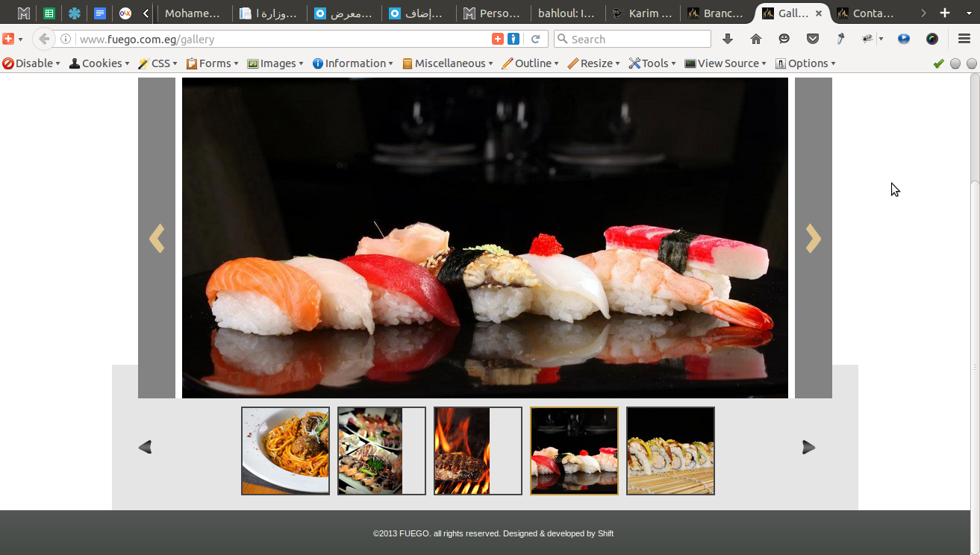Show the next gallery photo with right chevron
This screenshot has width=980, height=555.
[813, 238]
